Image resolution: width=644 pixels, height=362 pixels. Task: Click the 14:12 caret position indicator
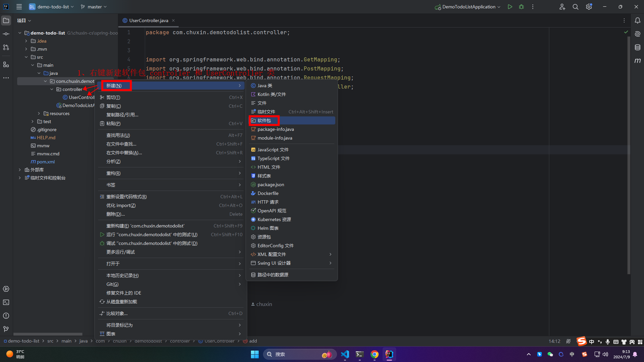(x=554, y=341)
